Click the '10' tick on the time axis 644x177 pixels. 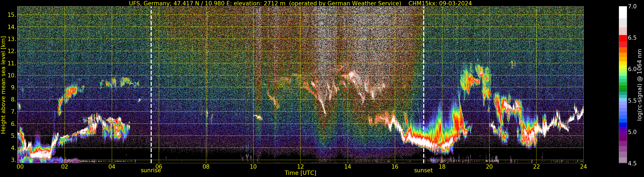pyautogui.click(x=253, y=167)
